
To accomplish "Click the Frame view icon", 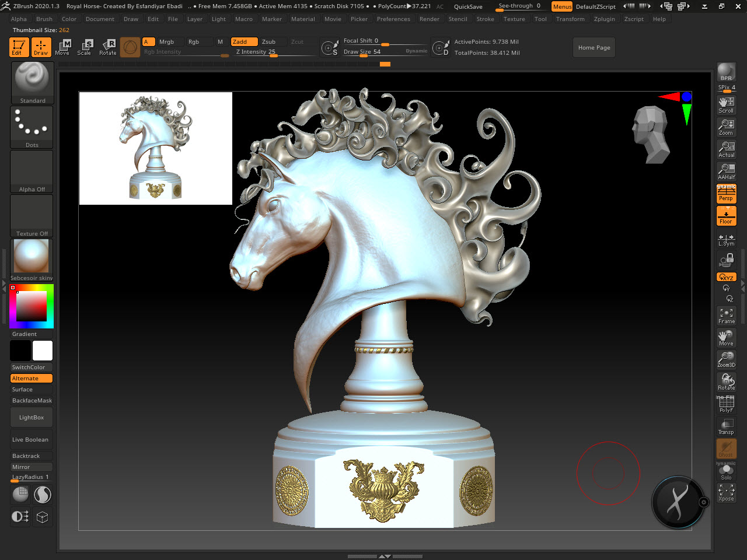I will coord(726,316).
